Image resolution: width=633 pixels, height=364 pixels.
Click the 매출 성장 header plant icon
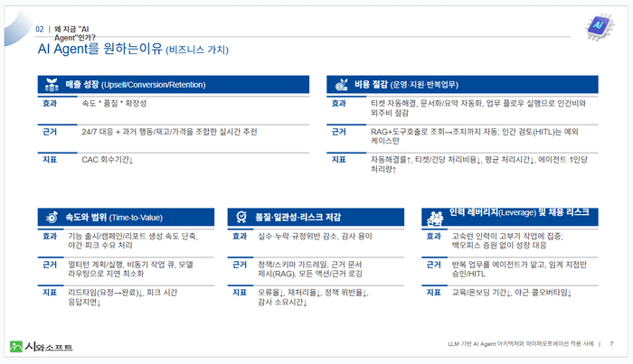tap(52, 85)
